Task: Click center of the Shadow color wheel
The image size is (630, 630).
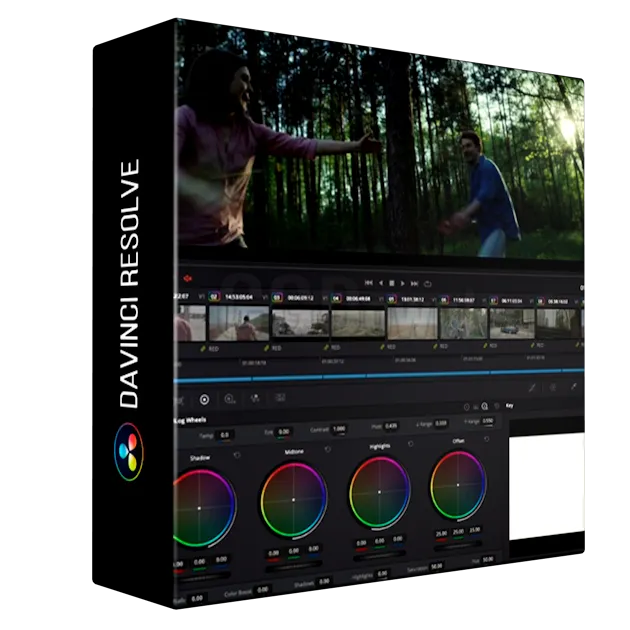Action: 199,508
